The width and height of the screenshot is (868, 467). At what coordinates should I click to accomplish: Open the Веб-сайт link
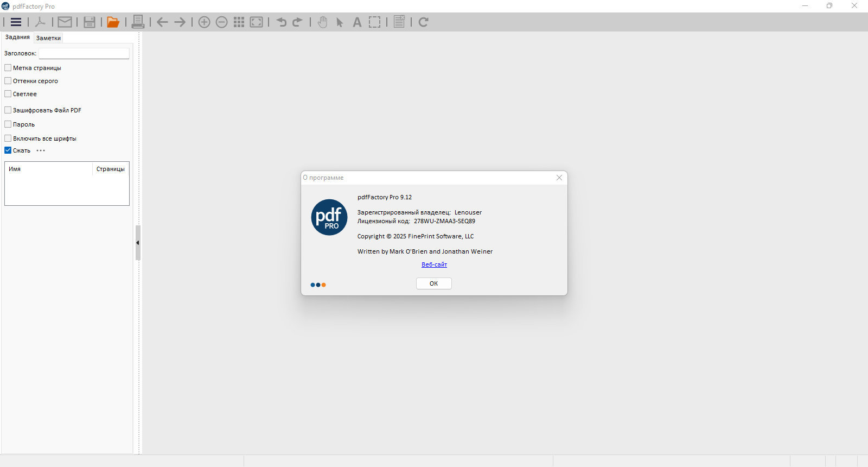[x=435, y=264]
